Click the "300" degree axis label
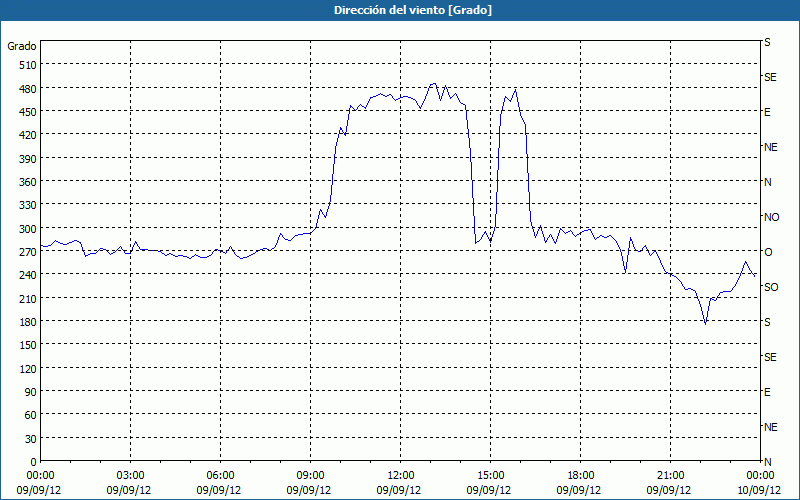 pyautogui.click(x=28, y=229)
